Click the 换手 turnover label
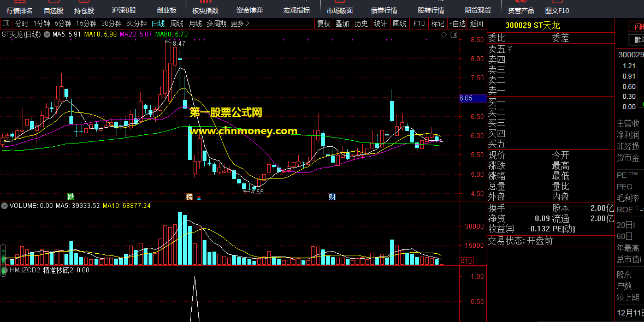This screenshot has height=322, width=644. point(497,208)
